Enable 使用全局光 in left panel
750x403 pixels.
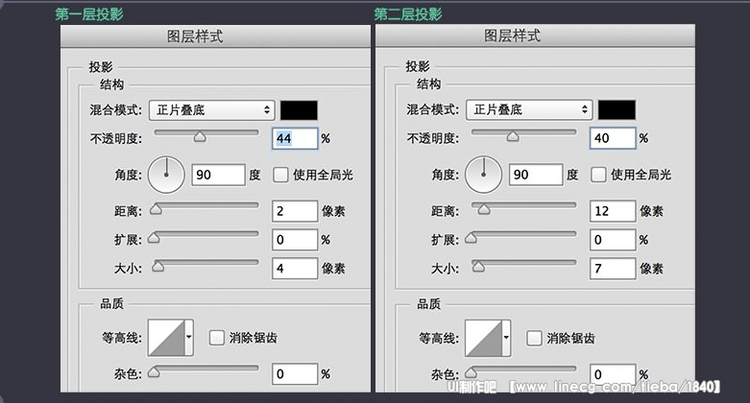click(x=280, y=174)
